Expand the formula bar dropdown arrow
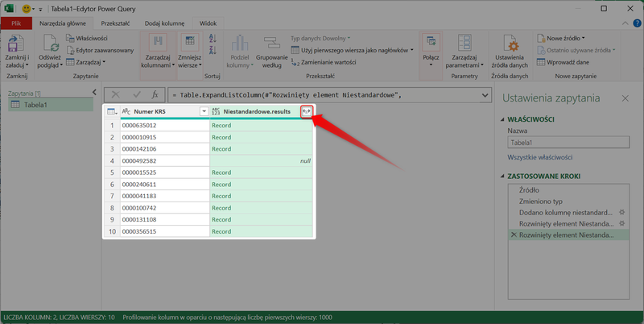This screenshot has height=324, width=644. click(485, 95)
